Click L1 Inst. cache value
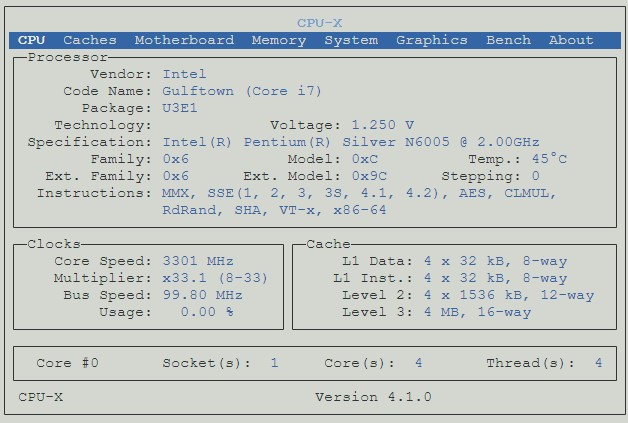The height and width of the screenshot is (423, 628). click(495, 278)
